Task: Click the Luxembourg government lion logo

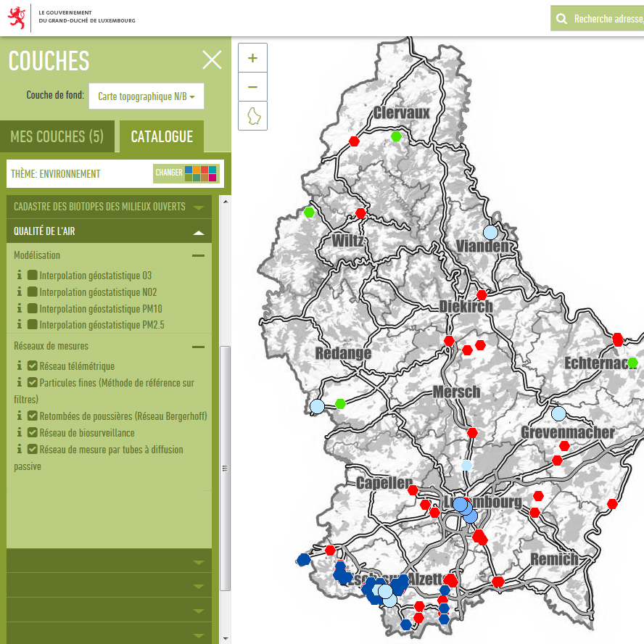Action: click(18, 17)
